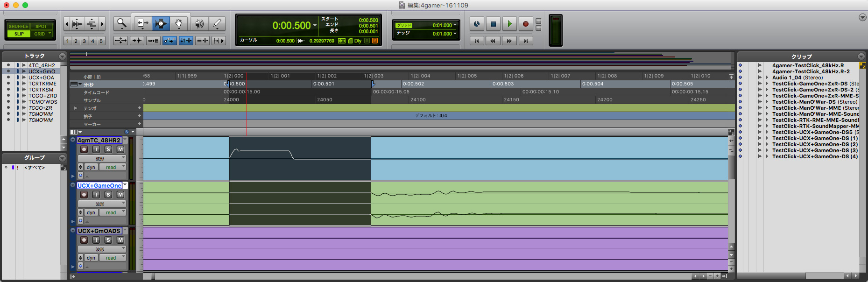The image size is (868, 282).
Task: Zoom in horizontally with right arrow
Action: 102,23
